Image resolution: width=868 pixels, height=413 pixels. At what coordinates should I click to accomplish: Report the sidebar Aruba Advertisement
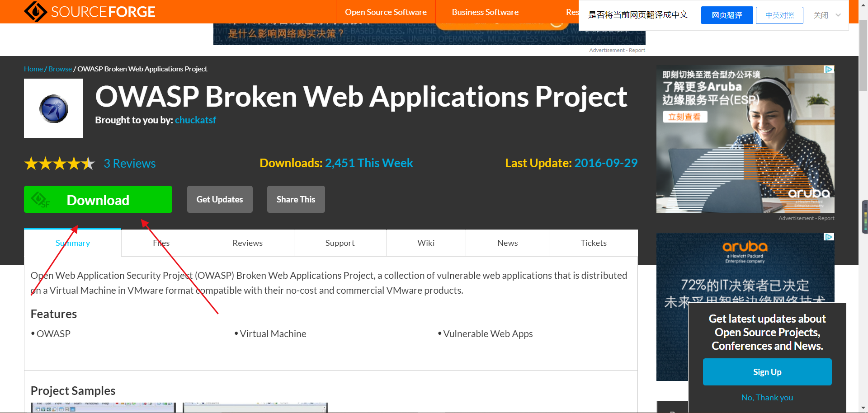click(826, 218)
